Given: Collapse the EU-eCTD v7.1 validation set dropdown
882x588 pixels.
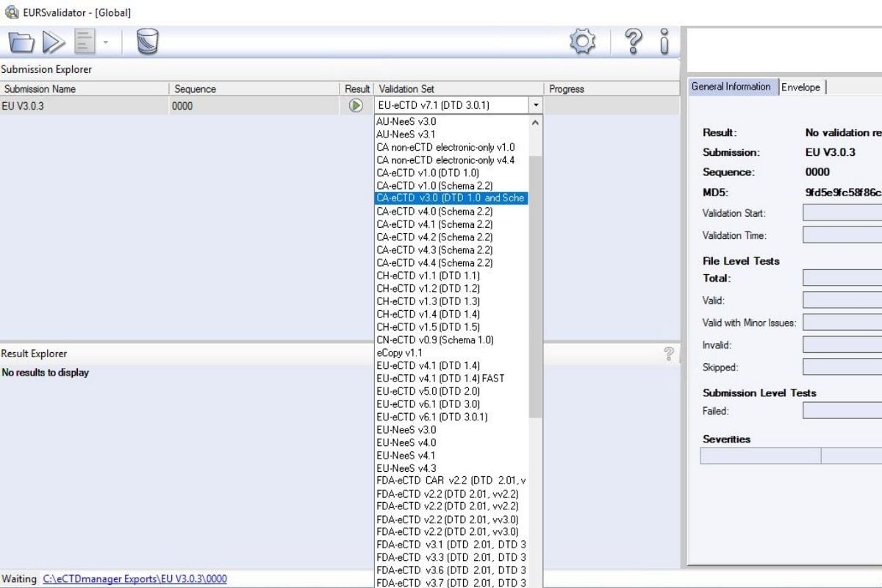Looking at the screenshot, I should [536, 105].
